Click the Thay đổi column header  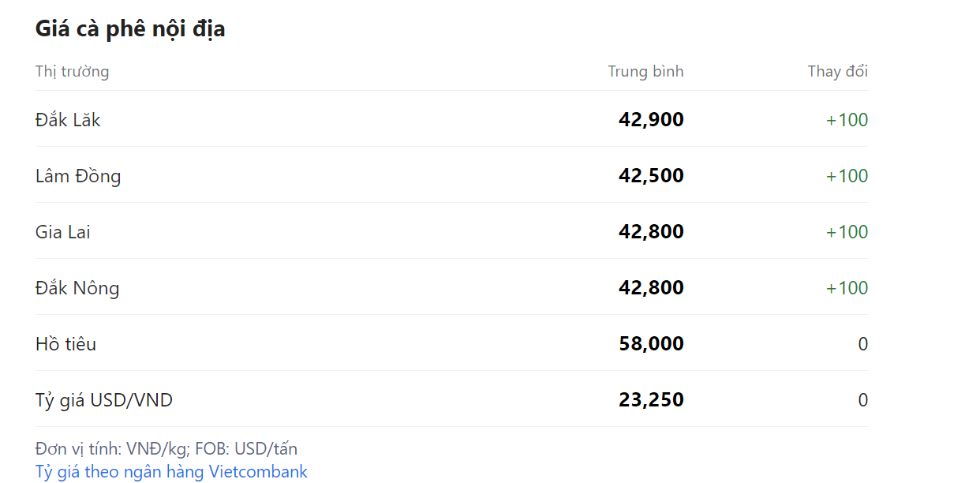coord(837,72)
